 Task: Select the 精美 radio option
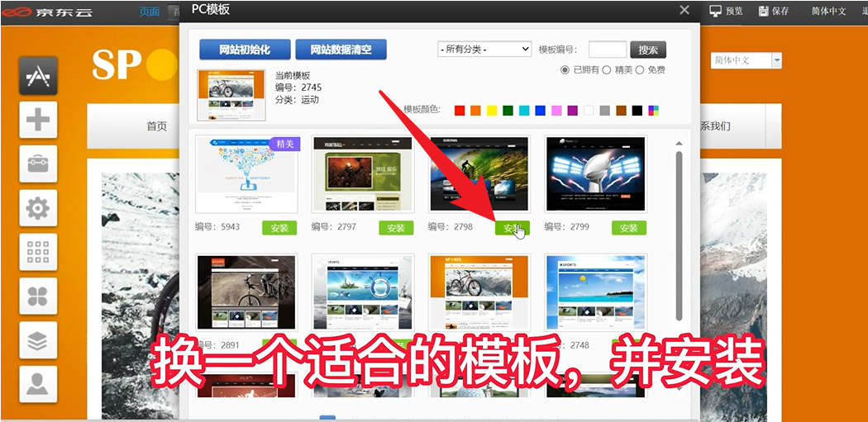[606, 70]
